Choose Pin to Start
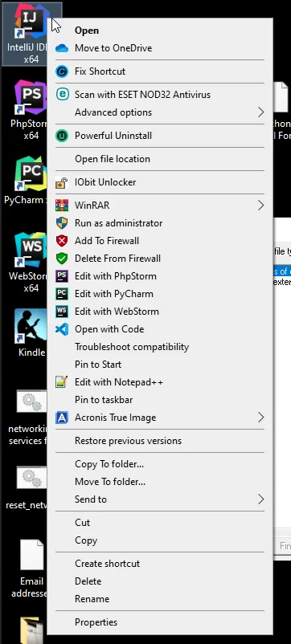The width and height of the screenshot is (291, 644). 160,365
